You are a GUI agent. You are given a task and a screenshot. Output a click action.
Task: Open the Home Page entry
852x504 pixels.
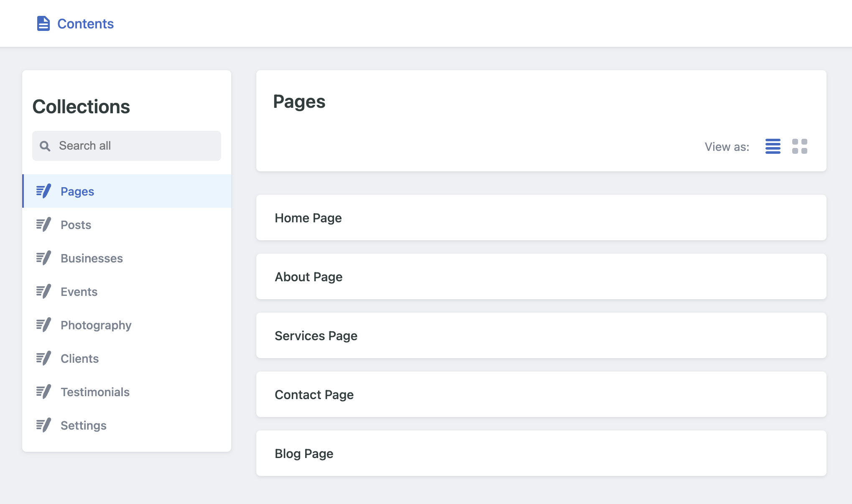(x=541, y=217)
